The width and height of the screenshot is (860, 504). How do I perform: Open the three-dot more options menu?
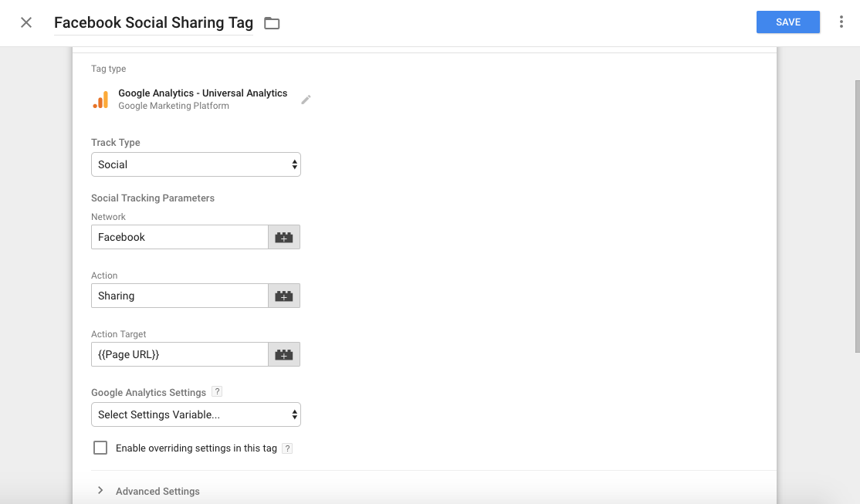coord(841,22)
